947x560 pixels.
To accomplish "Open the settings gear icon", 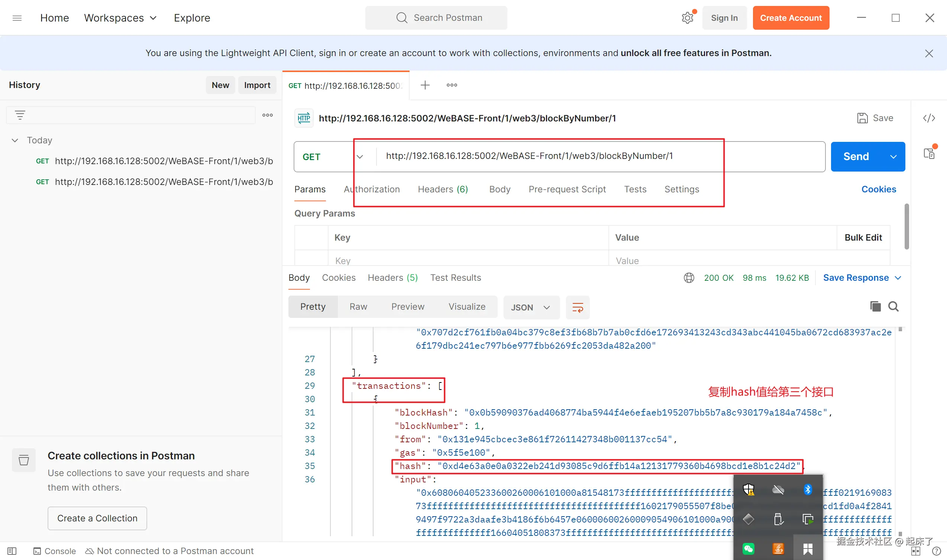I will click(x=687, y=18).
